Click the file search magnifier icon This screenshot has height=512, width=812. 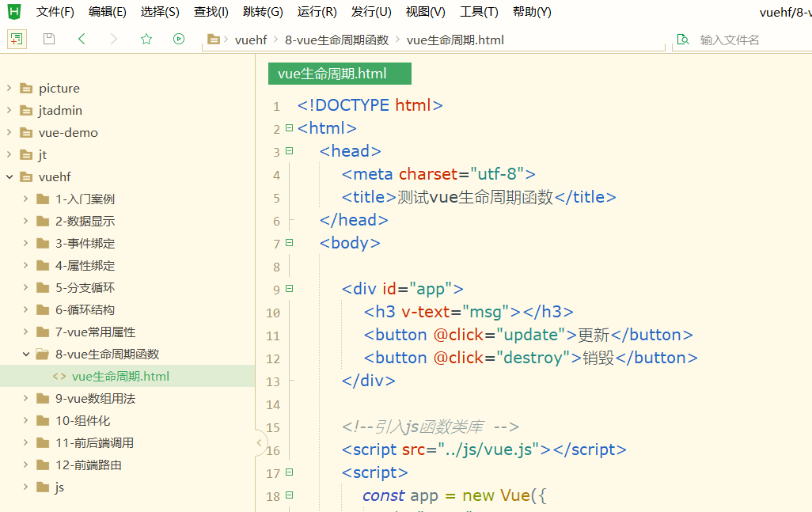tap(683, 40)
